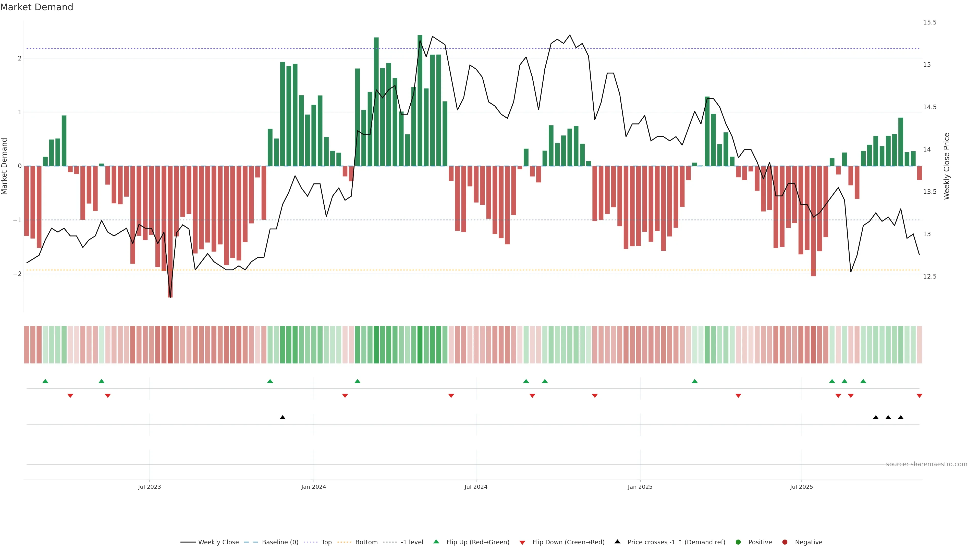Click the dark red Negative legend dot
The height and width of the screenshot is (551, 980).
[x=785, y=542]
